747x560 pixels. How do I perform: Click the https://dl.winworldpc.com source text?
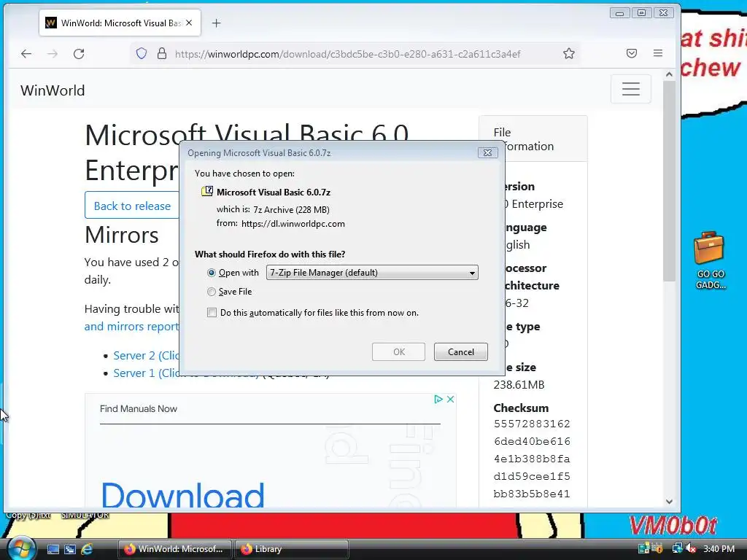click(293, 224)
